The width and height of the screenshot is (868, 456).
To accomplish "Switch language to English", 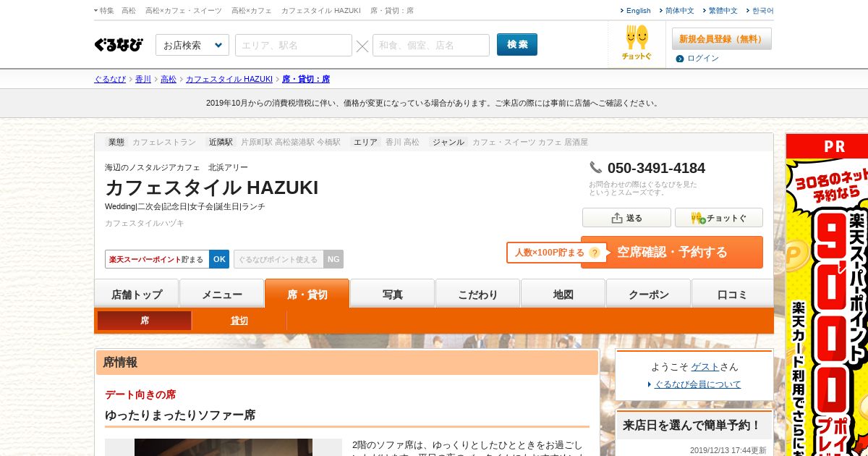I will 638,11.
